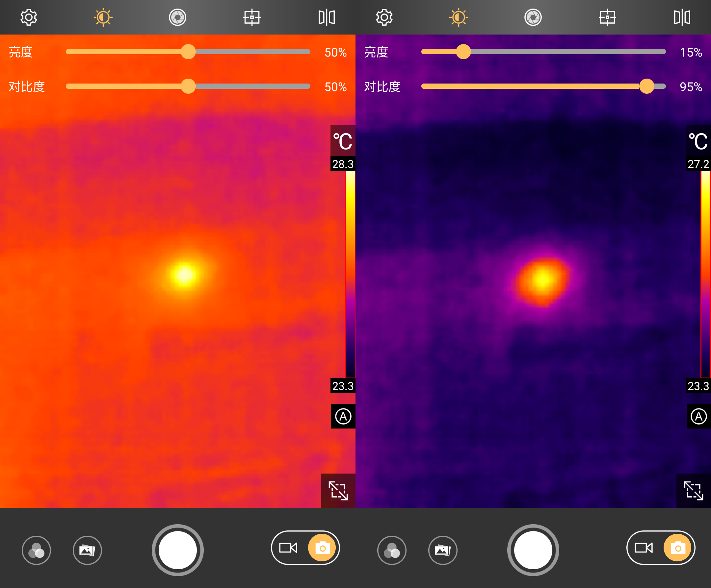Open photo gallery icon in right screen
Screen dimensions: 711x588
[x=442, y=550]
